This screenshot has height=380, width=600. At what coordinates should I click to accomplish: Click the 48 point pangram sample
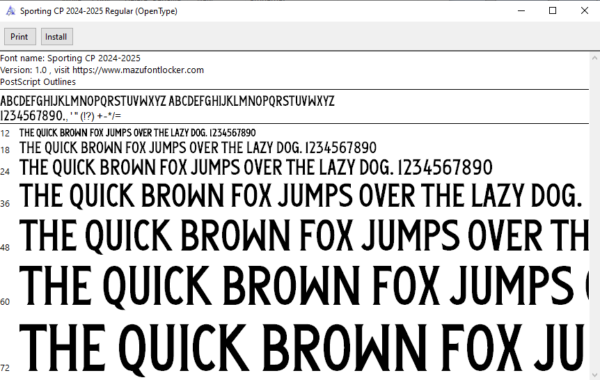[x=304, y=235]
